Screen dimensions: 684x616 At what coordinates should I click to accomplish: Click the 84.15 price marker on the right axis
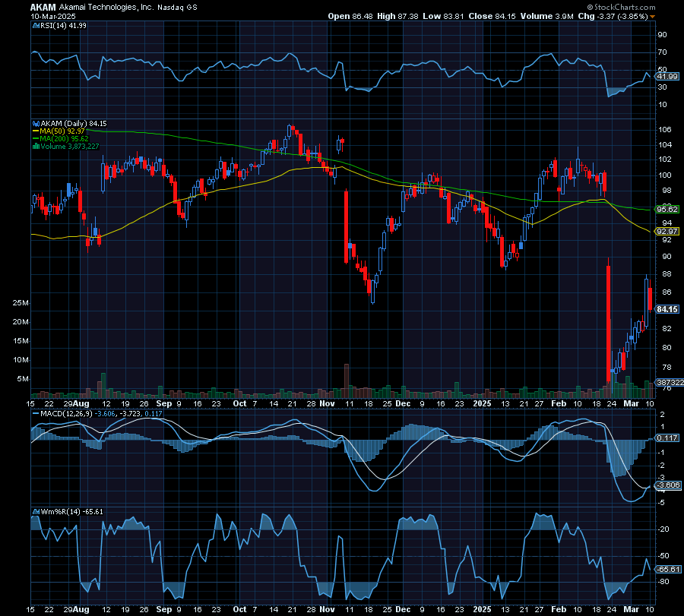[666, 309]
